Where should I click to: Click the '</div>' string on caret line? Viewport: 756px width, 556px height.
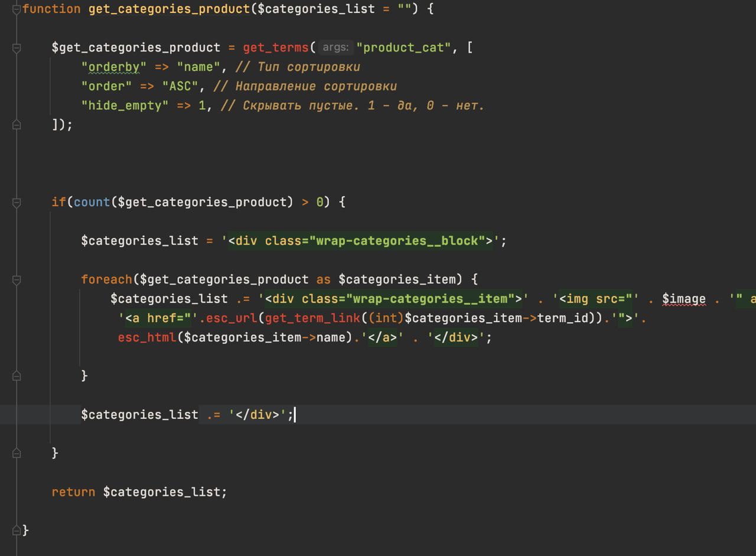click(x=258, y=415)
